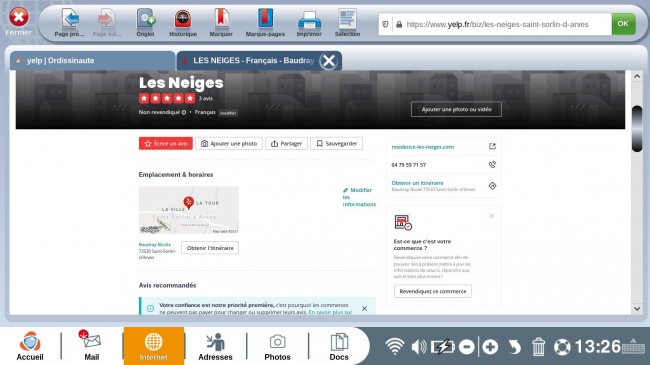Select the LES NEIGES - Français tab
650x365 pixels.
click(253, 61)
